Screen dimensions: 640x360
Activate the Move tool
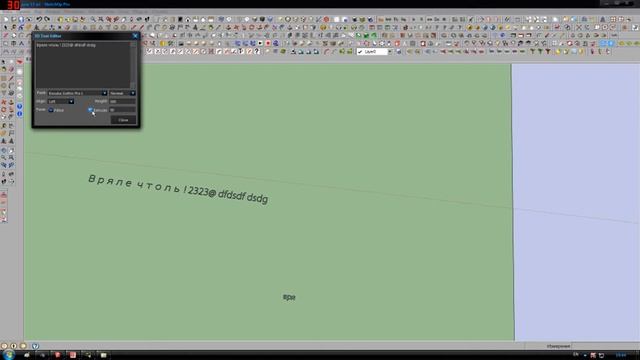(4, 102)
